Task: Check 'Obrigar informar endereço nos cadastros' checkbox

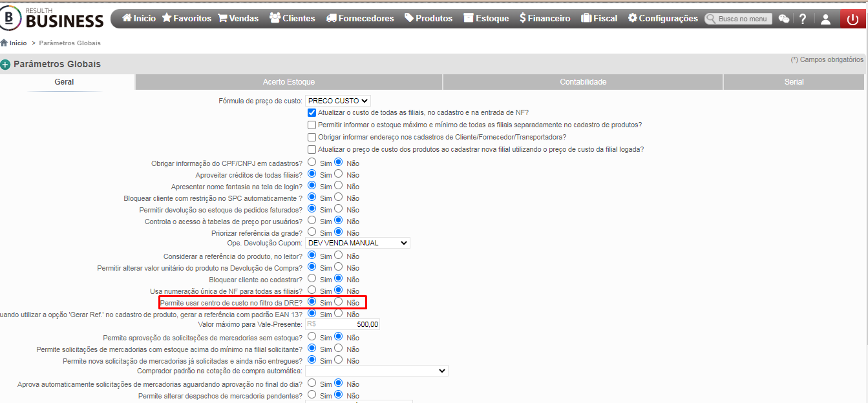Action: [312, 137]
